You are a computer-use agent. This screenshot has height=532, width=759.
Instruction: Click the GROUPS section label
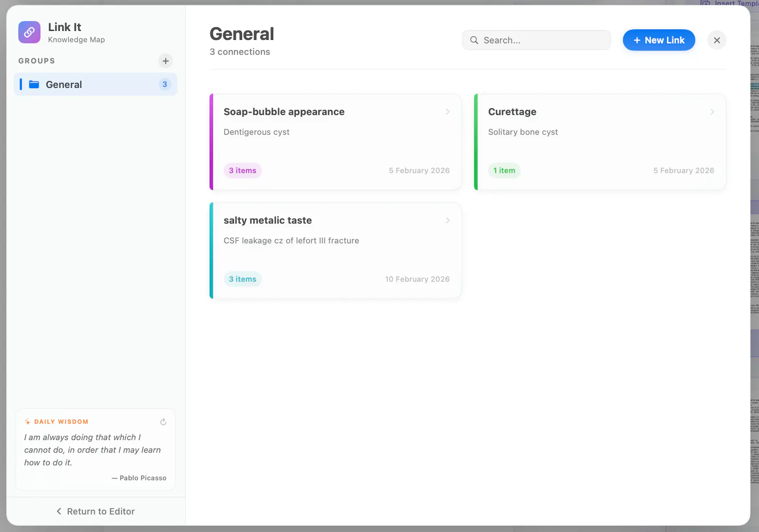pos(37,61)
